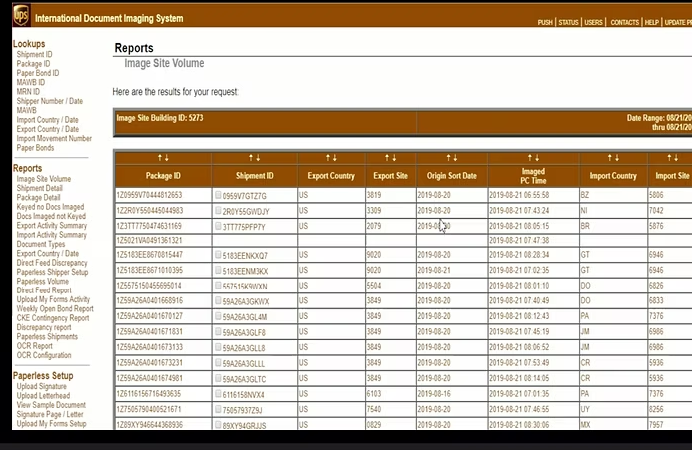The width and height of the screenshot is (692, 450).
Task: Open Keyed no Docs Imaged report
Action: 50,206
